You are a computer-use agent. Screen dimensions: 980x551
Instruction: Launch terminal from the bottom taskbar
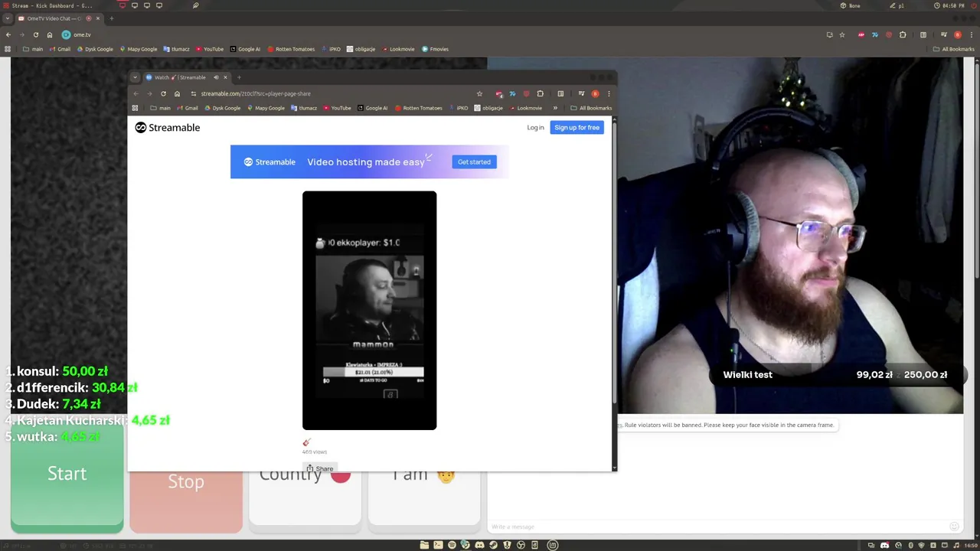point(438,545)
